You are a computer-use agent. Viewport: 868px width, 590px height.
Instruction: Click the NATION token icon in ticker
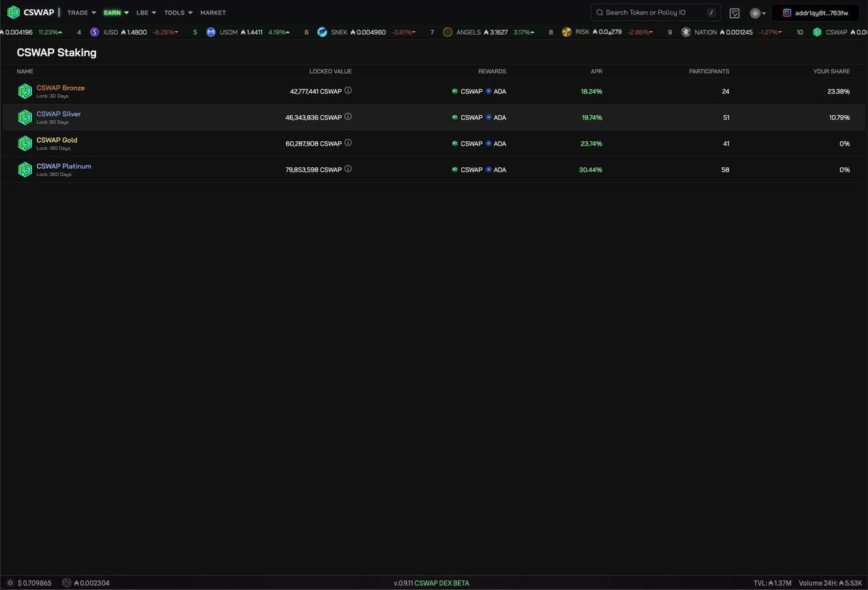tap(686, 33)
